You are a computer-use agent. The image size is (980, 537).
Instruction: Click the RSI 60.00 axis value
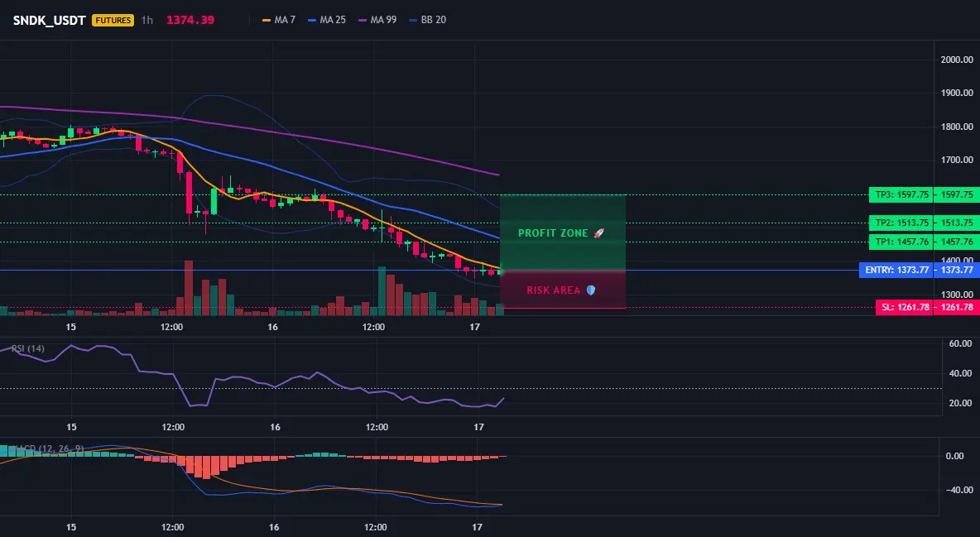[x=961, y=344]
